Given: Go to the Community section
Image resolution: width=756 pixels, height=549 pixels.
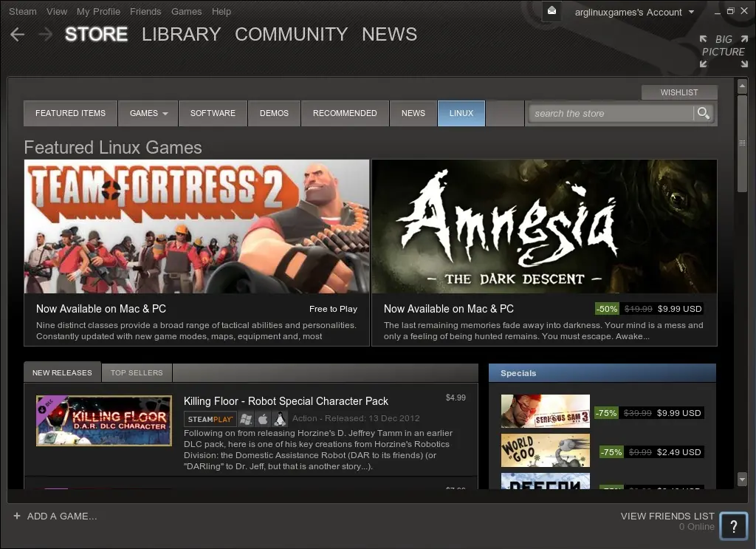Looking at the screenshot, I should pyautogui.click(x=291, y=34).
